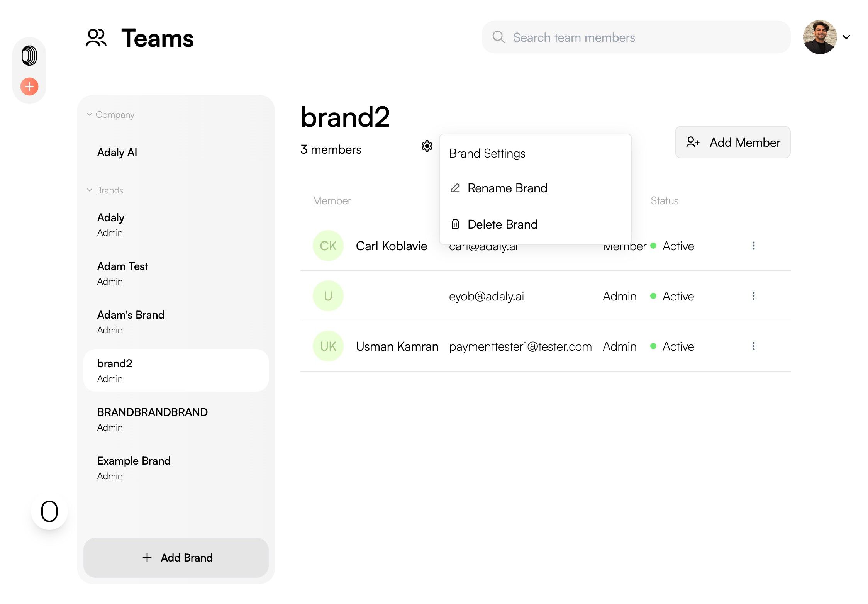This screenshot has width=868, height=604.
Task: Click the floating oval button at bottom left
Action: [x=49, y=511]
